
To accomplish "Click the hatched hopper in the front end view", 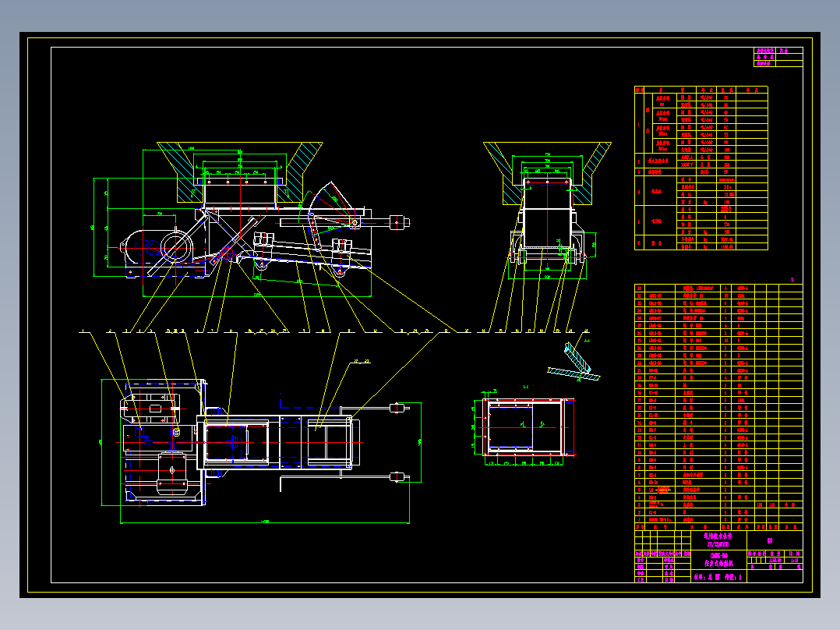I will [x=547, y=172].
